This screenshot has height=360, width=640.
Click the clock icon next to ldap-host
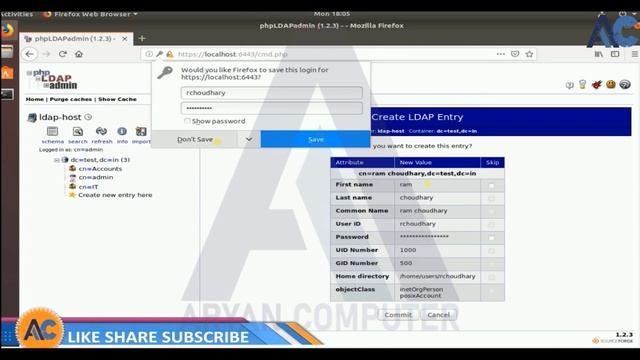pos(88,117)
